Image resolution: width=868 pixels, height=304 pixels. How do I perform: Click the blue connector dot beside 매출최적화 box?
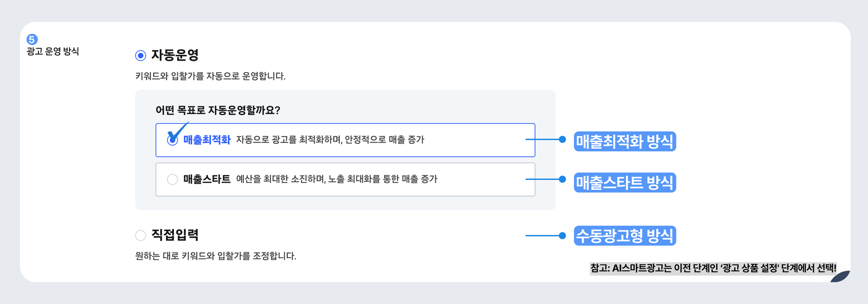click(x=562, y=140)
